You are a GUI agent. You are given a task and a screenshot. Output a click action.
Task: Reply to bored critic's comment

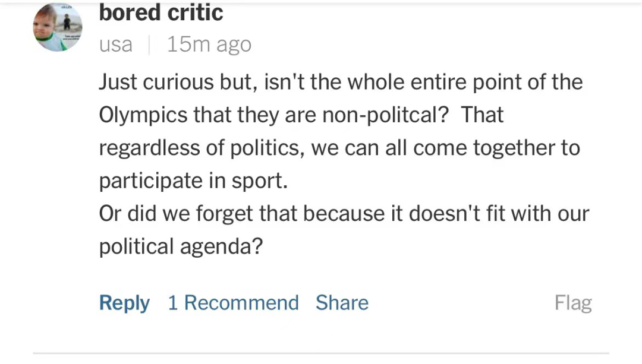(124, 303)
